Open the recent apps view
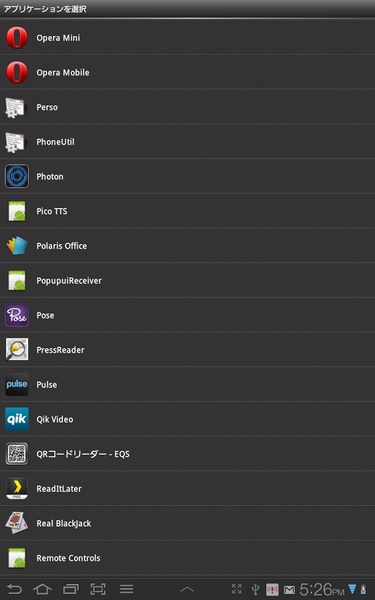 (x=70, y=589)
